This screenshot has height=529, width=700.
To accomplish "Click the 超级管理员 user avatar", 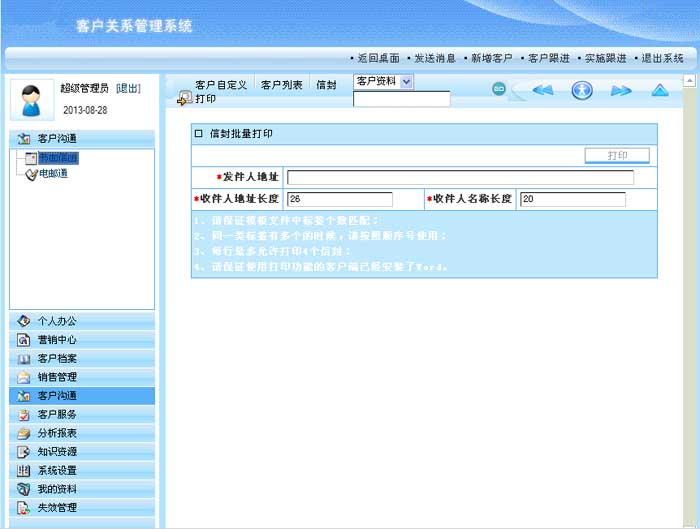I will pos(31,99).
